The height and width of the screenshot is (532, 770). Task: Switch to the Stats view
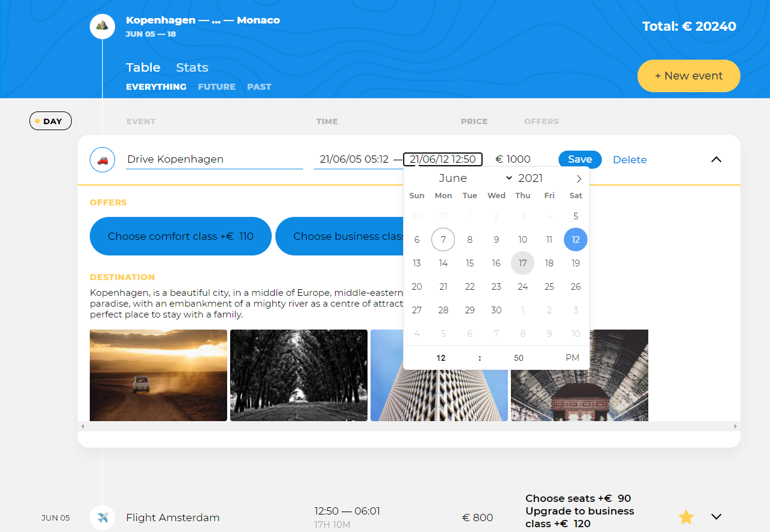[x=192, y=67]
